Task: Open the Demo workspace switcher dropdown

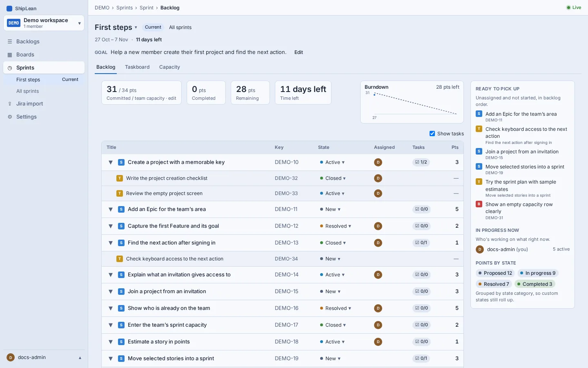Action: coord(44,23)
